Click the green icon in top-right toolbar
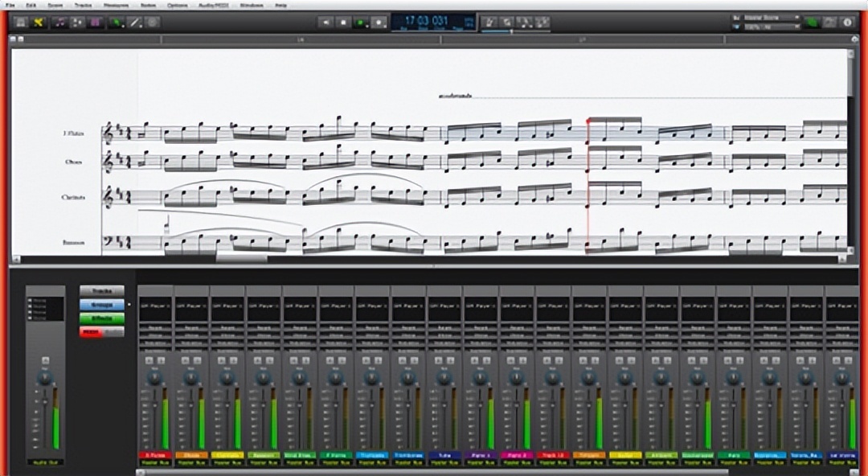 [811, 23]
